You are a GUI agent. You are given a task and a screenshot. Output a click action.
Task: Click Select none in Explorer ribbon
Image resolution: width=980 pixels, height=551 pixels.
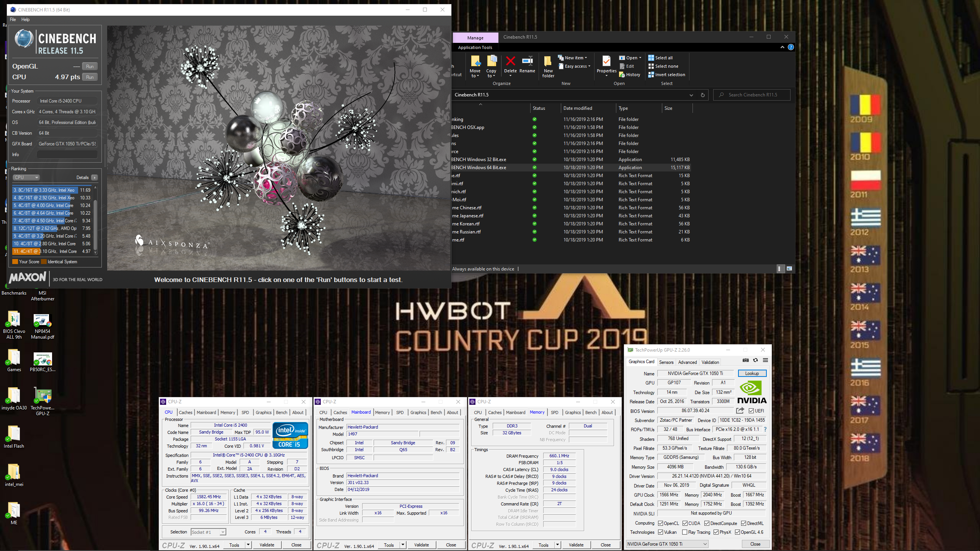663,66
